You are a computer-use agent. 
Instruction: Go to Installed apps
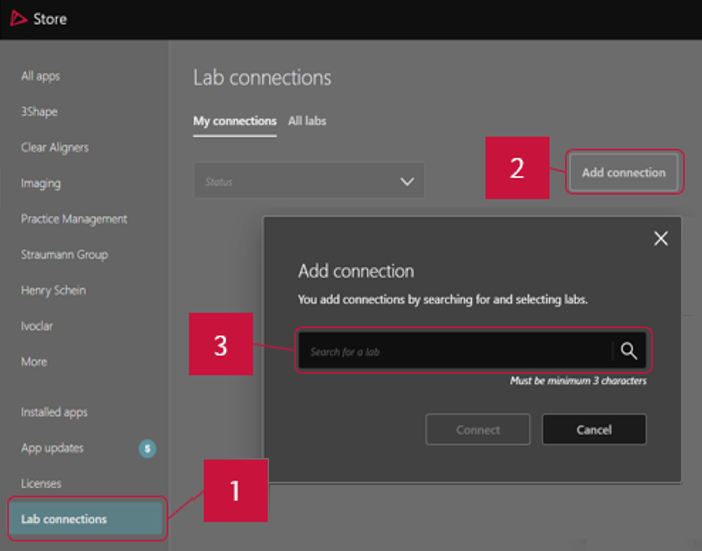[54, 412]
